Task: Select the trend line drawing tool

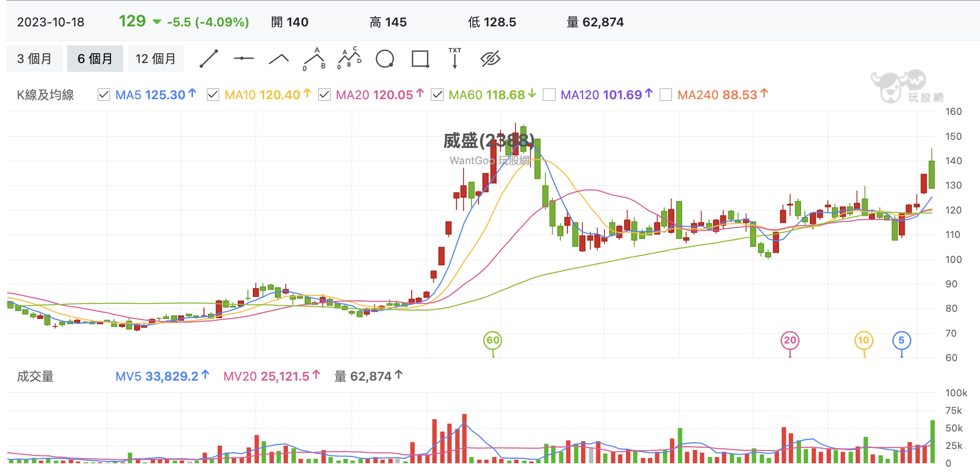Action: pos(209,59)
